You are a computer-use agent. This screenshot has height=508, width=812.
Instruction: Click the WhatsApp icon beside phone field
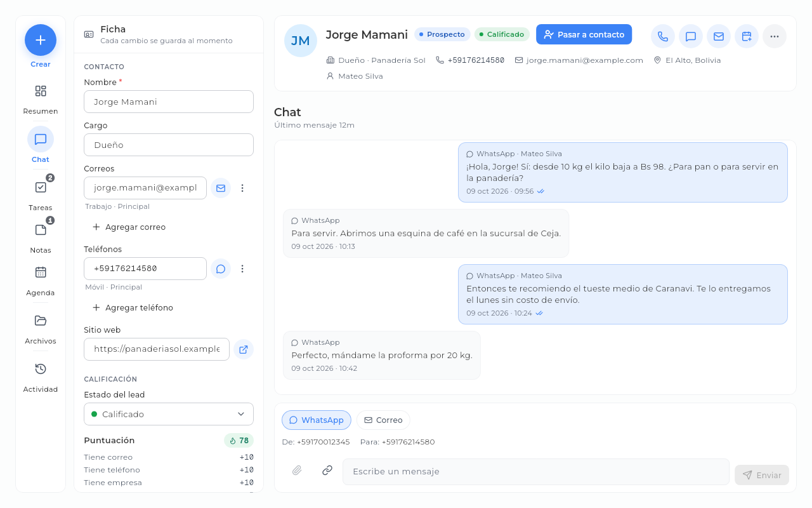click(221, 269)
